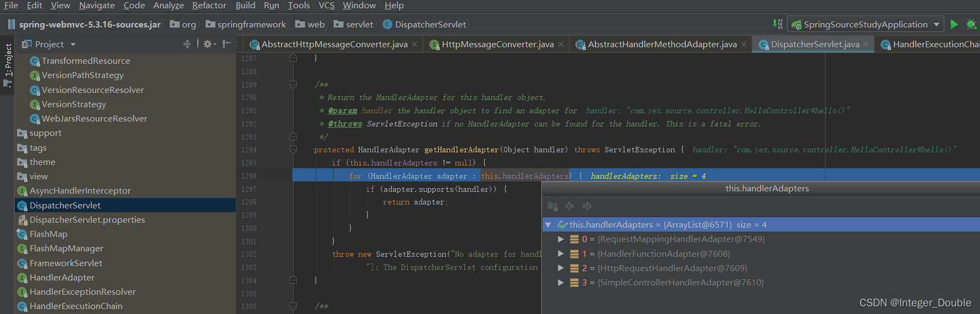
Task: Click the update/build binary arrow icon
Action: coord(777,24)
